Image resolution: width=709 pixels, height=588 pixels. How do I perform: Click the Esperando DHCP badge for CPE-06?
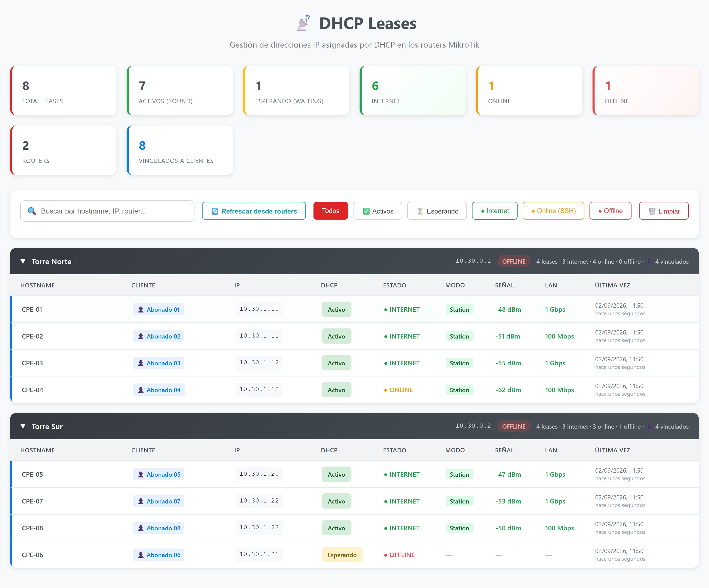(342, 555)
